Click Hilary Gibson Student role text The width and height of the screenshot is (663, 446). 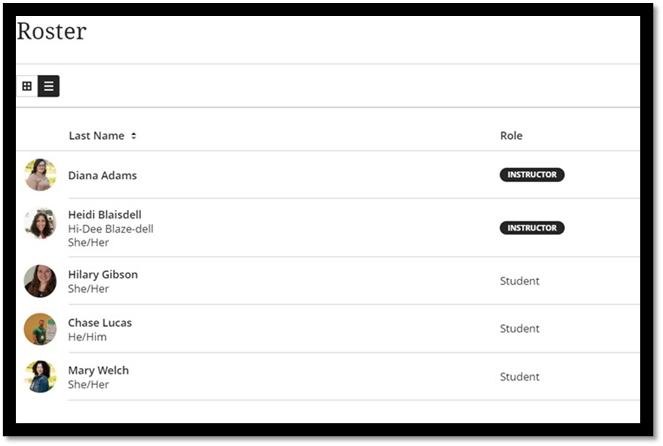coord(520,281)
